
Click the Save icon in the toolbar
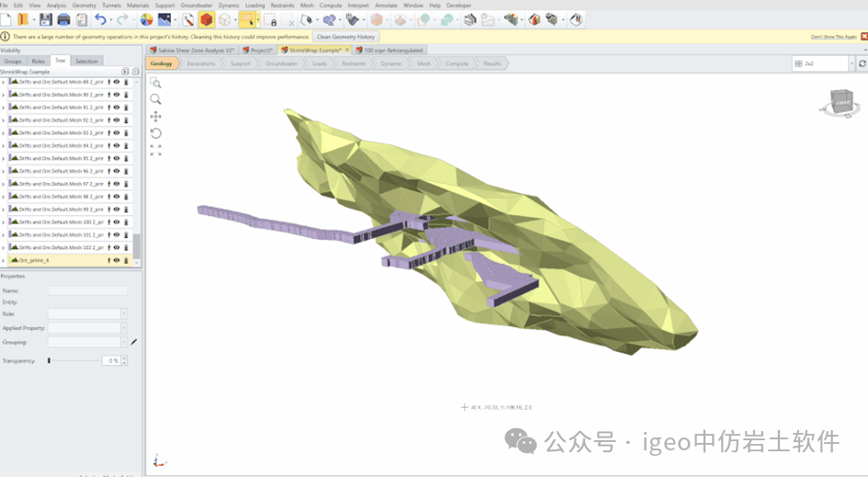click(45, 19)
